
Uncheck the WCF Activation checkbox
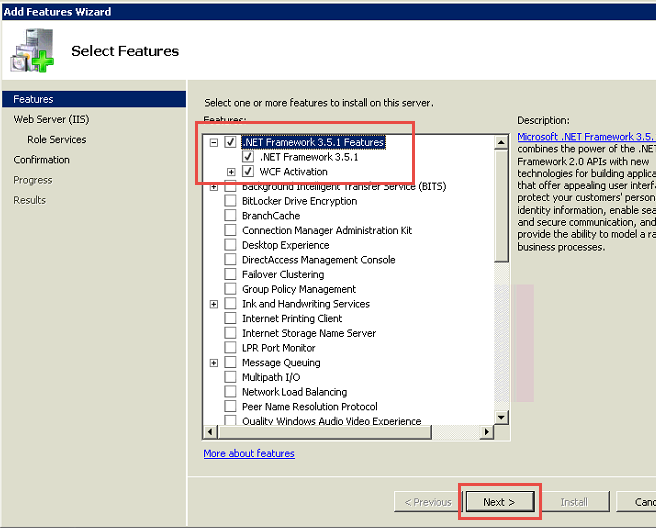pos(248,172)
